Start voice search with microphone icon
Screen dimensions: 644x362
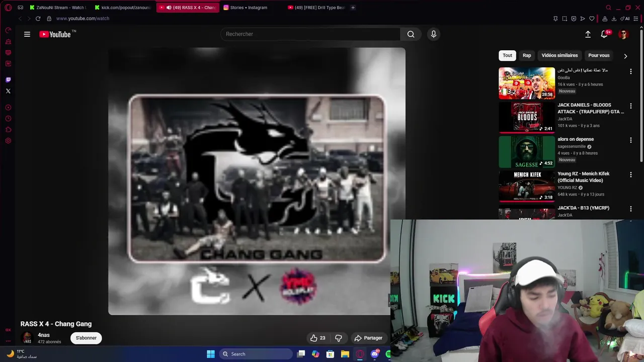(434, 34)
